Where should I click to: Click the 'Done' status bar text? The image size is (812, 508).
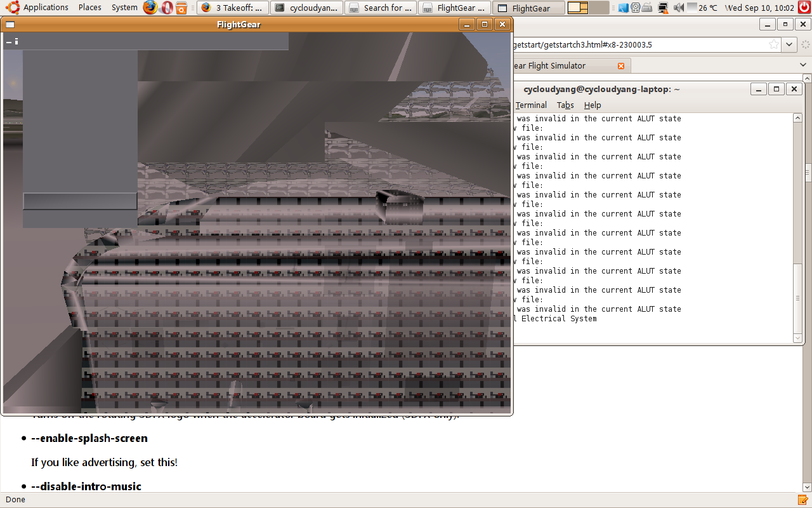pos(15,500)
